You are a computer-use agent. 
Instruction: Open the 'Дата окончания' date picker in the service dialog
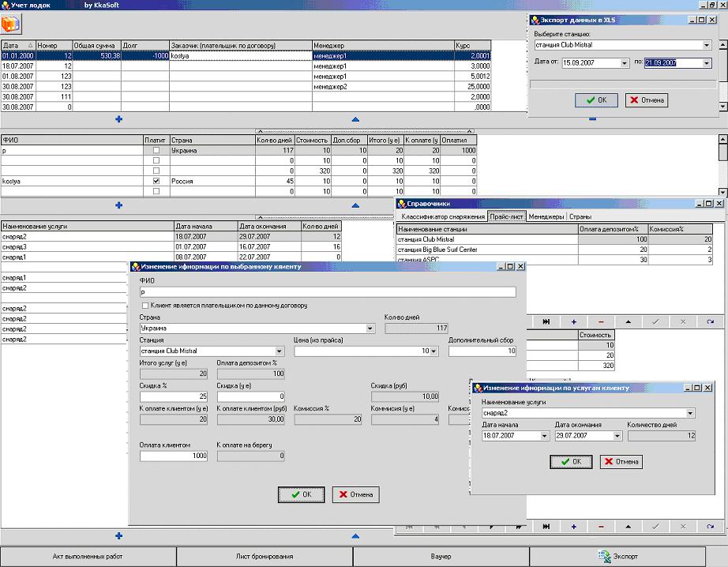[x=617, y=436]
